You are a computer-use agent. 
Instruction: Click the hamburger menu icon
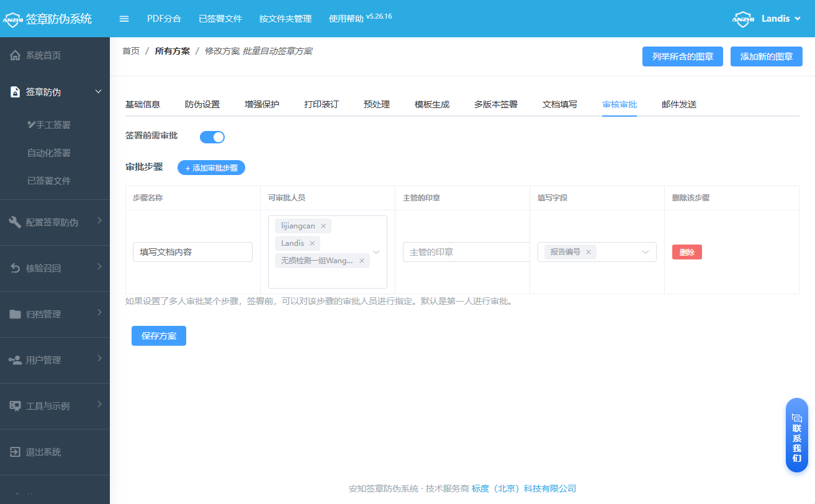(124, 19)
